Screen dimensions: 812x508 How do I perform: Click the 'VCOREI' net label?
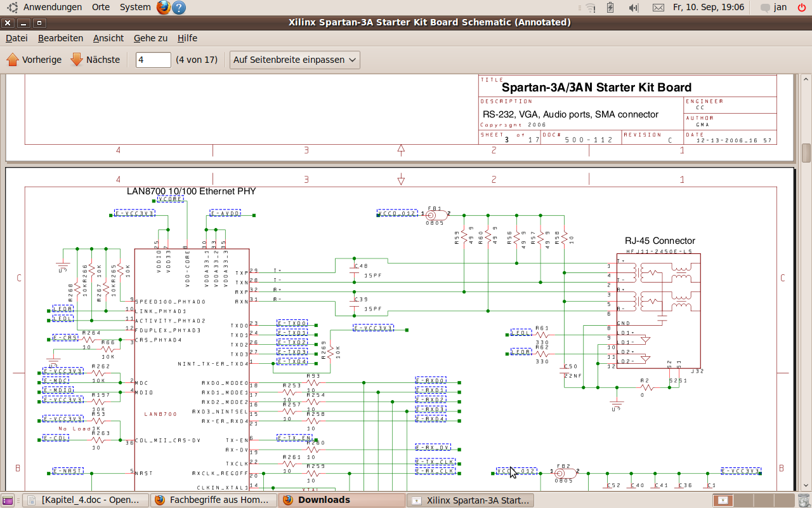171,199
